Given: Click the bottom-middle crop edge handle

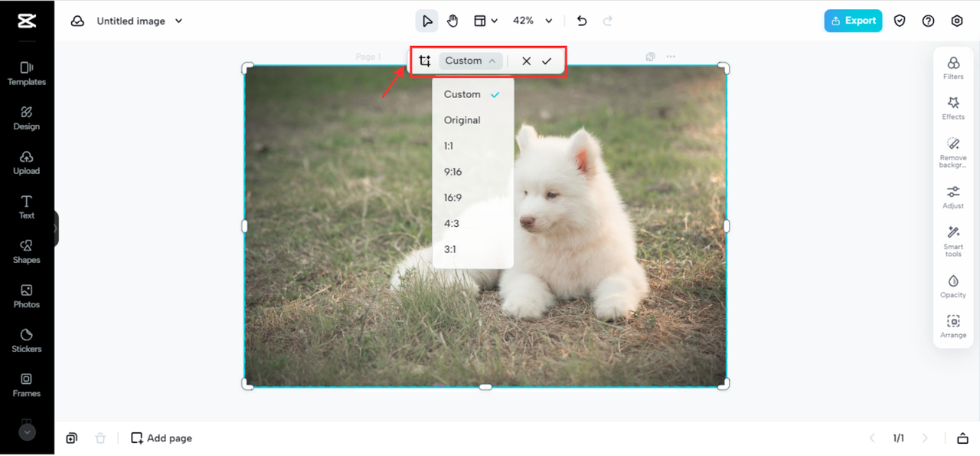Looking at the screenshot, I should [485, 387].
